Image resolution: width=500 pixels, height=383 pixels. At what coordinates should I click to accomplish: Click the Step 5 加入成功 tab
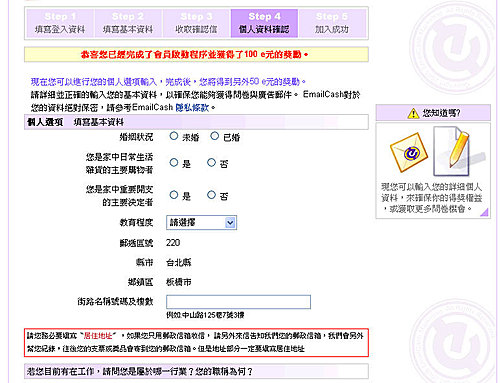(332, 23)
